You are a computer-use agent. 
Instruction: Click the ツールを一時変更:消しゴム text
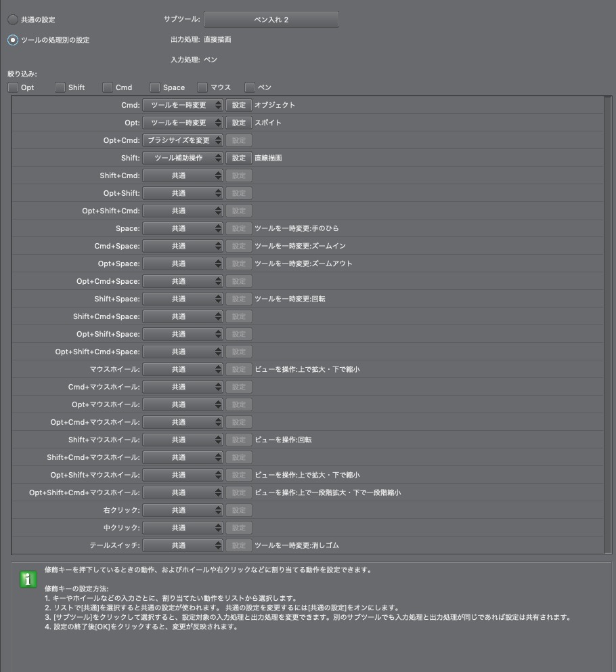coord(296,545)
